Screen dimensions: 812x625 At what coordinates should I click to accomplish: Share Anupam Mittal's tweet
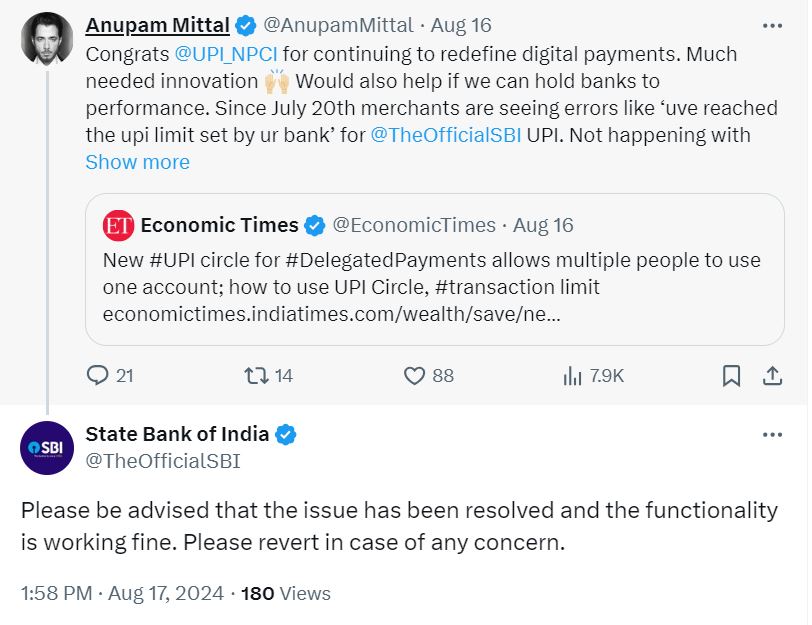773,375
